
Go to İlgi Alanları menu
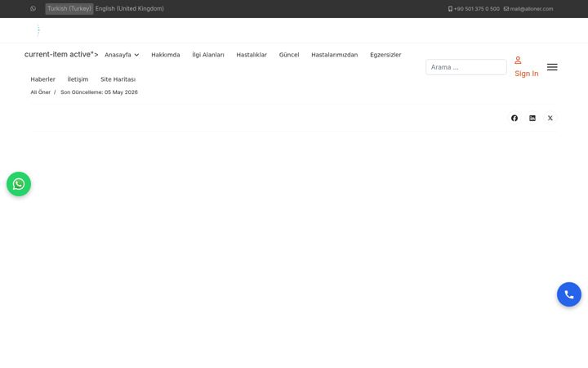(x=208, y=55)
